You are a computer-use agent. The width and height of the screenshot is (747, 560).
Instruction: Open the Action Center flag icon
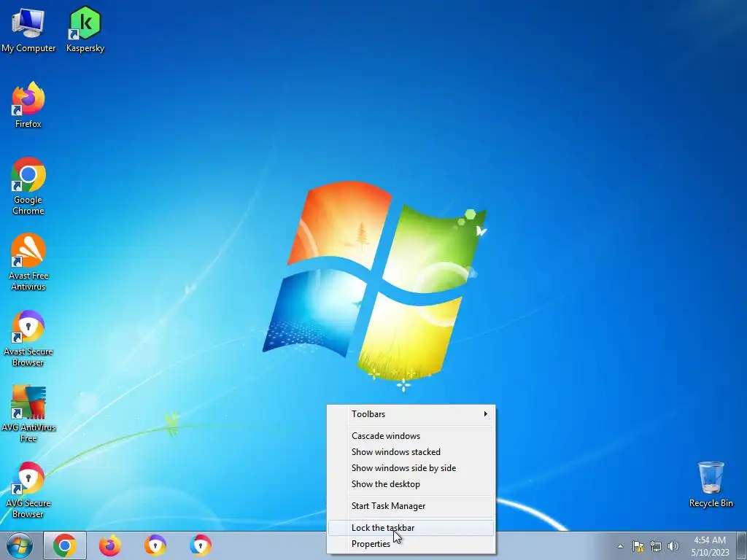(x=638, y=546)
